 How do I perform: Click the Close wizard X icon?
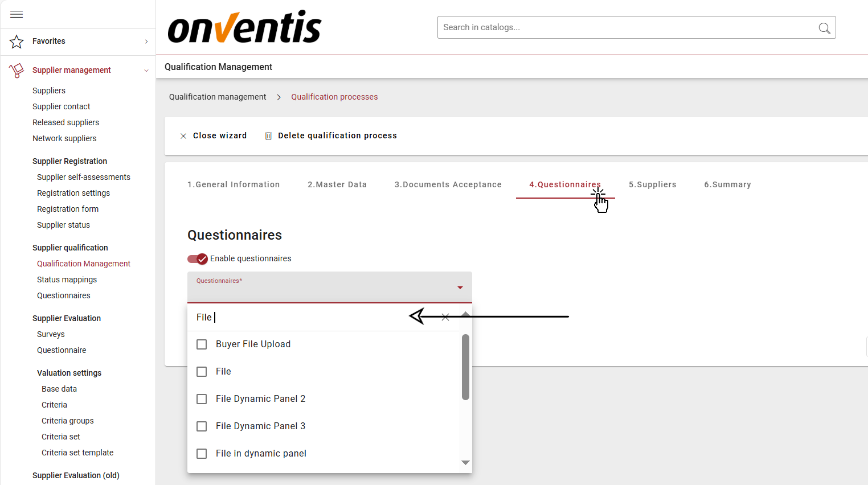point(183,136)
